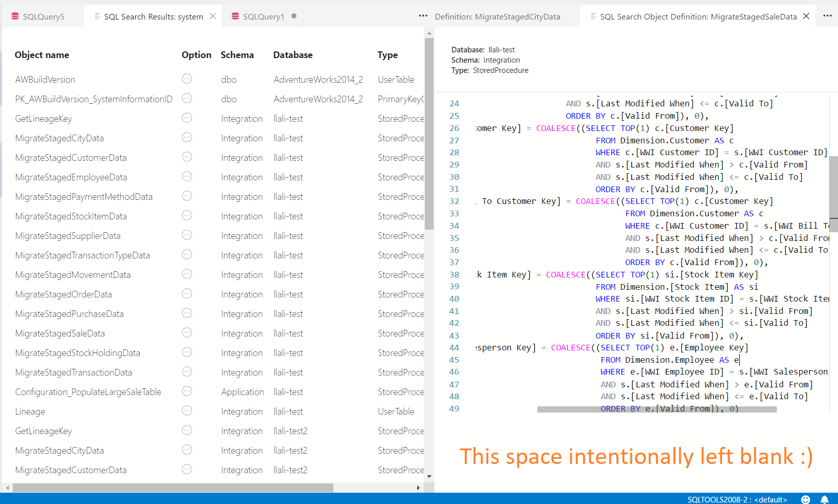The width and height of the screenshot is (838, 504).
Task: Open the options ellipsis for AWBuildVersion
Action: click(187, 79)
